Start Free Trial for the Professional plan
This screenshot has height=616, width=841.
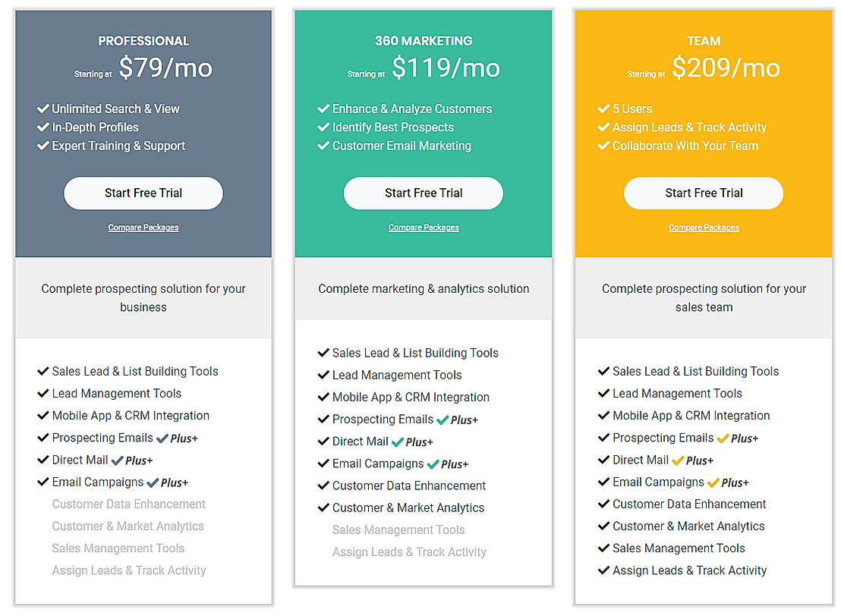pyautogui.click(x=143, y=193)
